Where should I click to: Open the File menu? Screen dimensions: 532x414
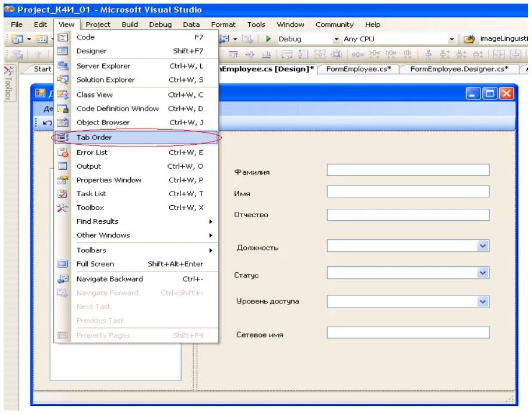pos(17,25)
